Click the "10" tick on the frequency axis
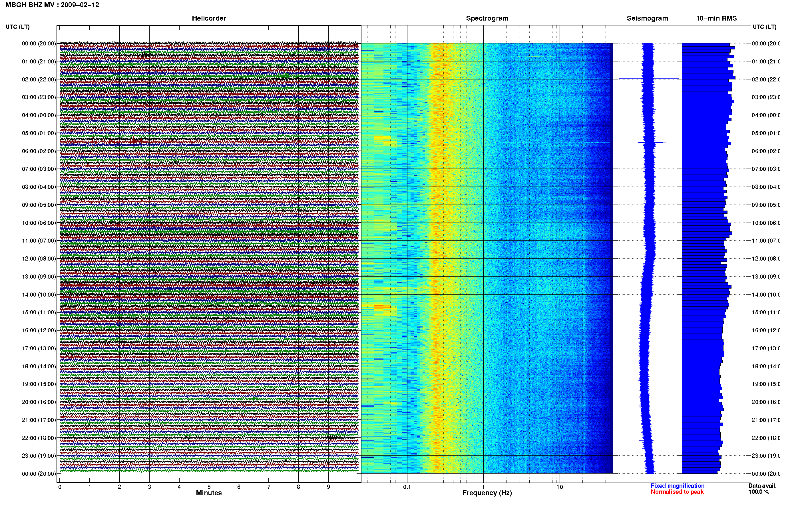 coord(560,487)
